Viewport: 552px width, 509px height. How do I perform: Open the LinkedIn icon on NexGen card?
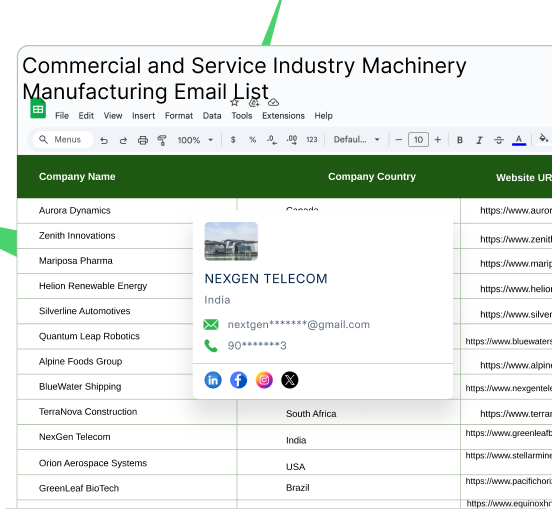(x=213, y=380)
